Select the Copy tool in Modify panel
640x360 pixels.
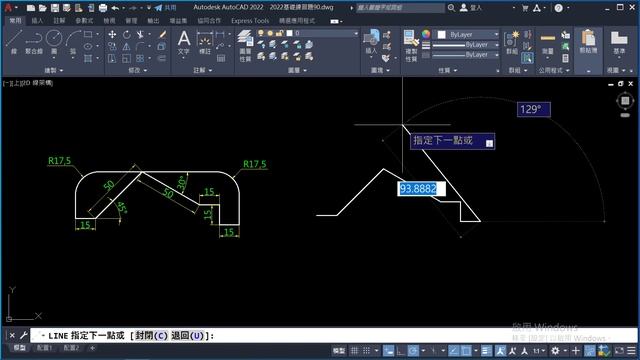112,47
